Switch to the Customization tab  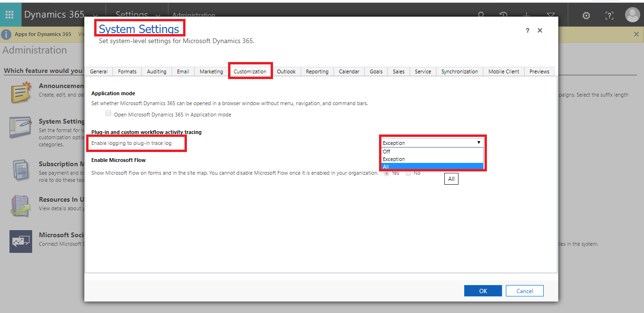250,72
